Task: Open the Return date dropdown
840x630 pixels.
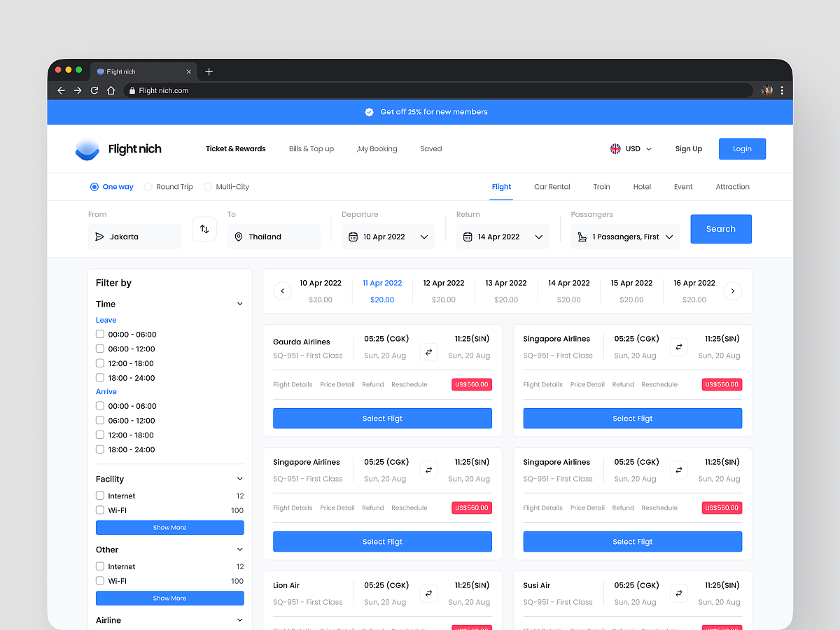Action: [539, 237]
